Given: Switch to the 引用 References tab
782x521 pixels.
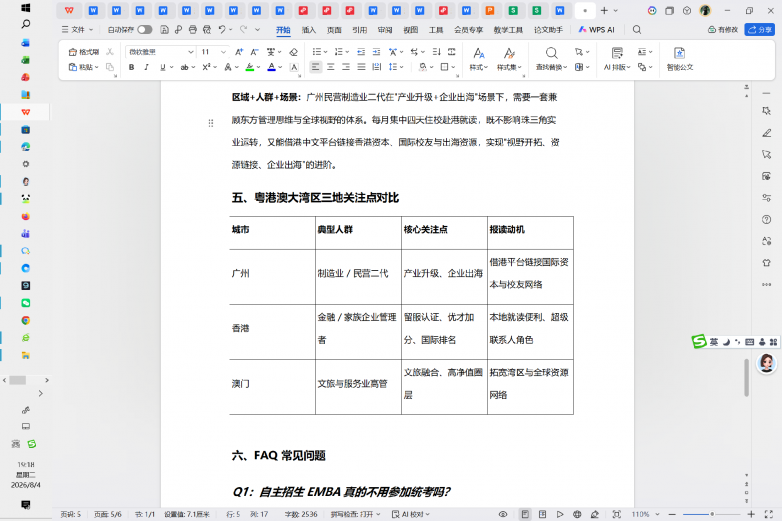Looking at the screenshot, I should point(360,30).
